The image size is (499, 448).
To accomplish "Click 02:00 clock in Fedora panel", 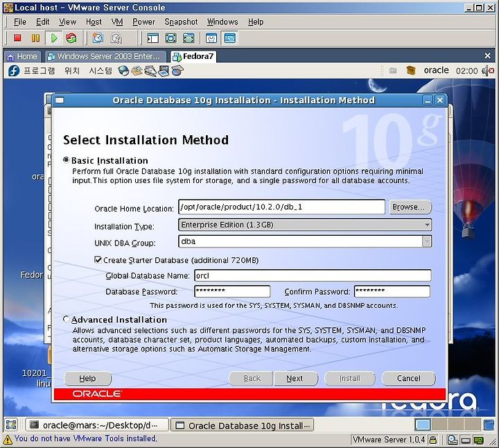I will (466, 71).
